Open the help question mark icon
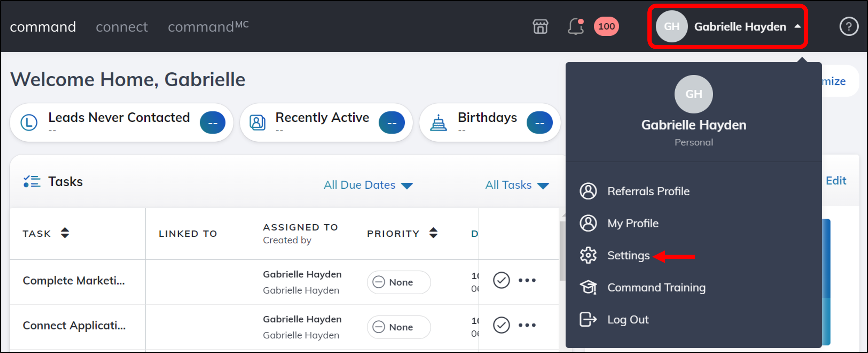Viewport: 868px width, 353px height. pos(849,26)
